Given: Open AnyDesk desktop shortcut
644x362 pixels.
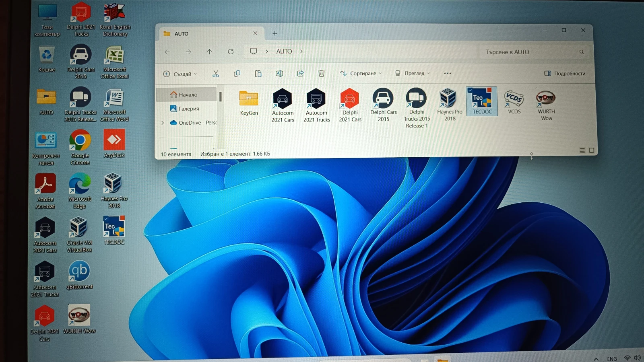Looking at the screenshot, I should pyautogui.click(x=114, y=143).
